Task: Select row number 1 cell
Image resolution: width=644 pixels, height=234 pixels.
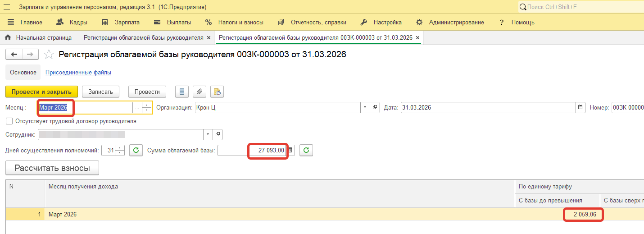Action: tap(25, 214)
